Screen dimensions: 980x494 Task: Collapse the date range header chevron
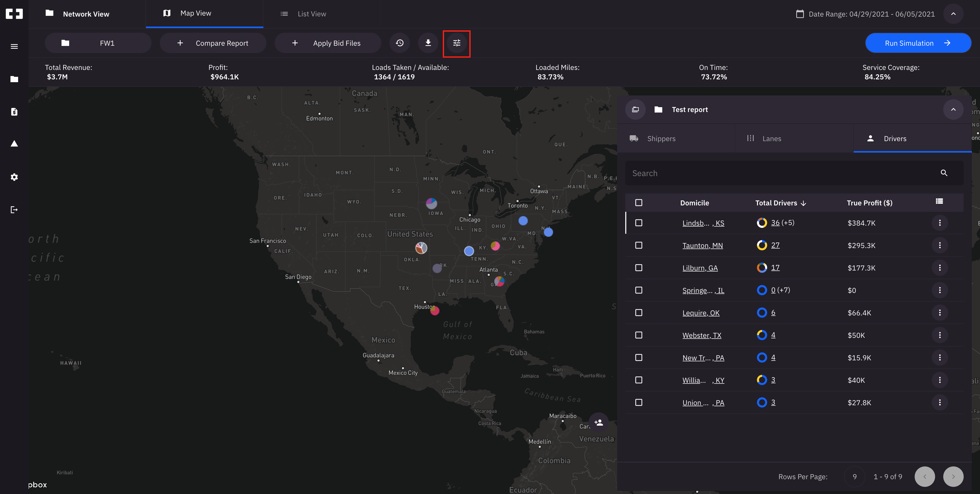[x=953, y=14]
